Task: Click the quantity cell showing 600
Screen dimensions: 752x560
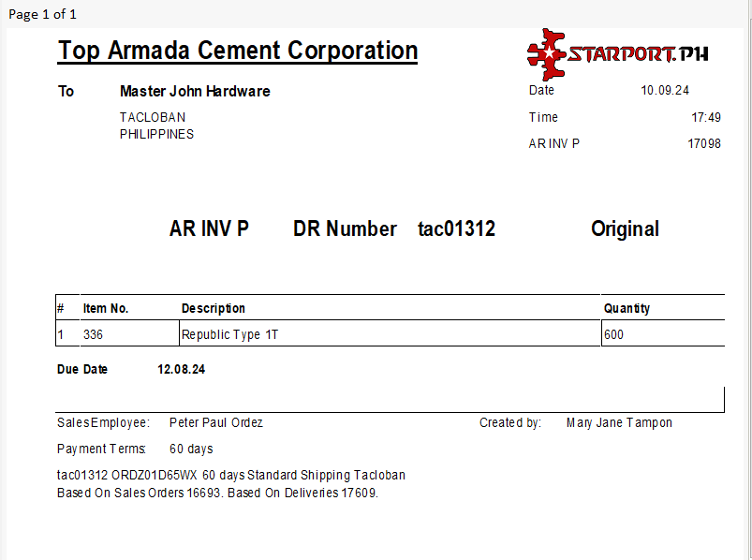Action: [614, 334]
